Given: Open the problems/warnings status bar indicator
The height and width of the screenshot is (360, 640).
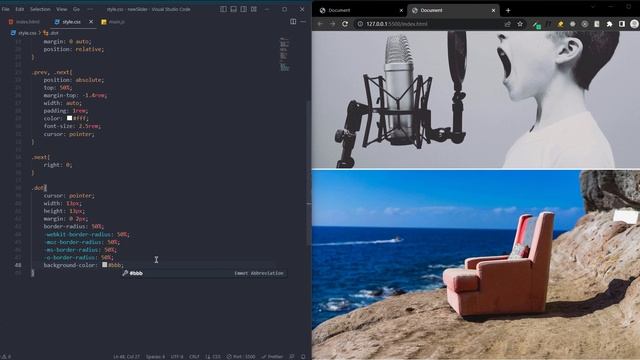Looking at the screenshot, I should tap(6, 356).
